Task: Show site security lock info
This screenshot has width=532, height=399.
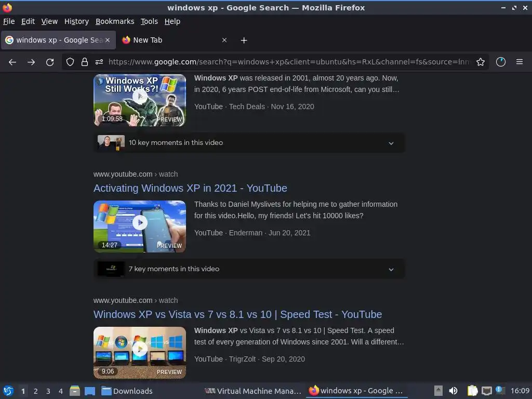Action: point(85,62)
